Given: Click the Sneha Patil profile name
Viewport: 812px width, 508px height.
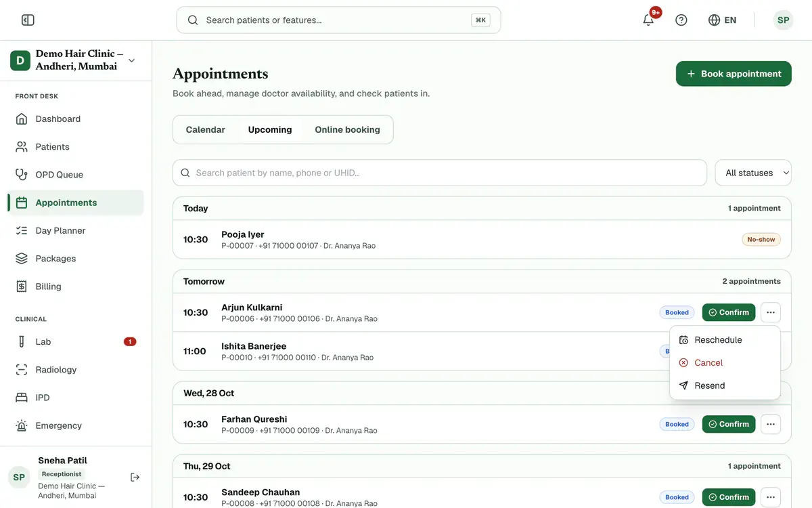Looking at the screenshot, I should coord(62,461).
